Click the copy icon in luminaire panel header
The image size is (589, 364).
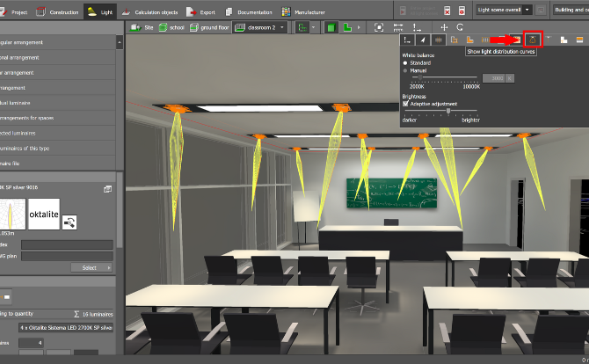107,188
